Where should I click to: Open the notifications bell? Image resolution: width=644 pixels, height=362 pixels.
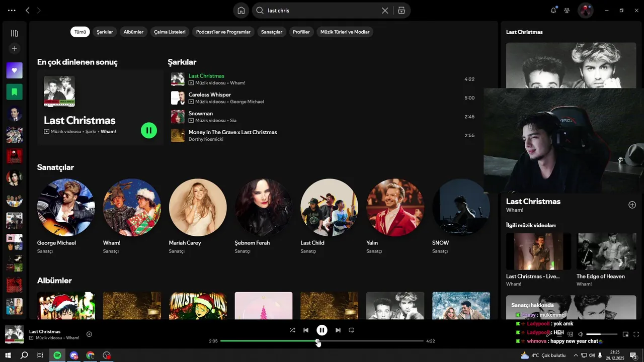pos(553,10)
